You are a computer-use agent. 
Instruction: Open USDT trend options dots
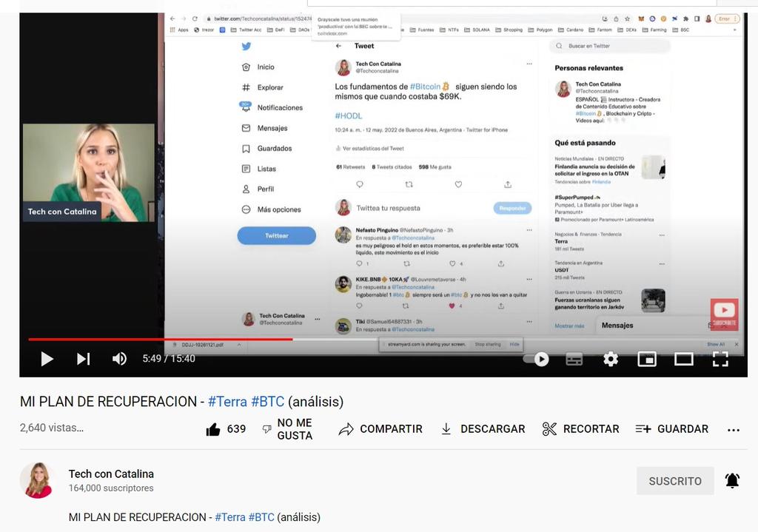662,264
